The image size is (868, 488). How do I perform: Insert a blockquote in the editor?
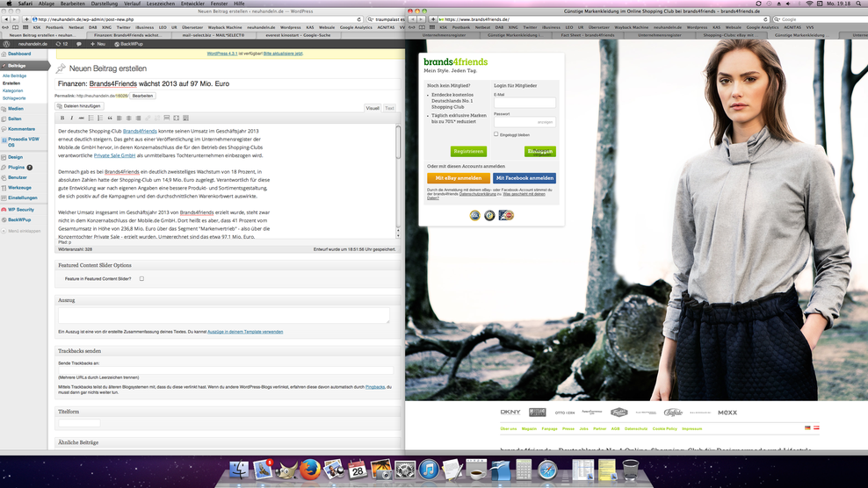point(110,118)
